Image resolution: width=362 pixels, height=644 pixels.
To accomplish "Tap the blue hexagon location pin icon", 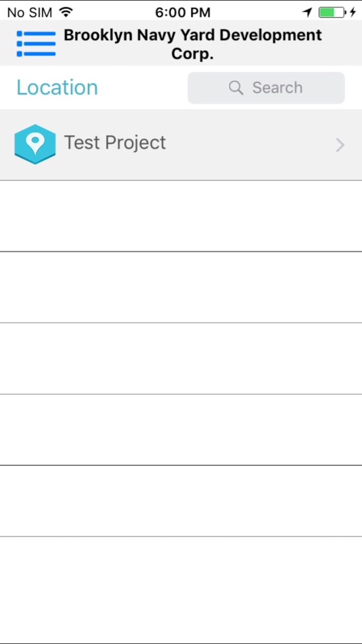I will click(35, 144).
